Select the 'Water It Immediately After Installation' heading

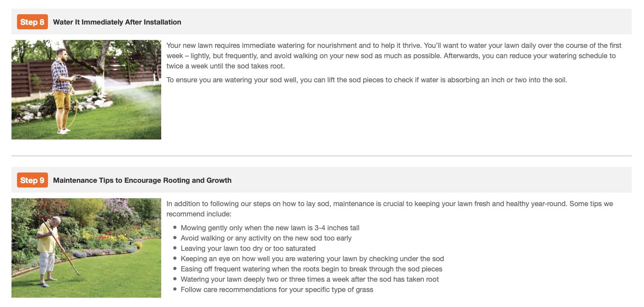click(x=117, y=22)
